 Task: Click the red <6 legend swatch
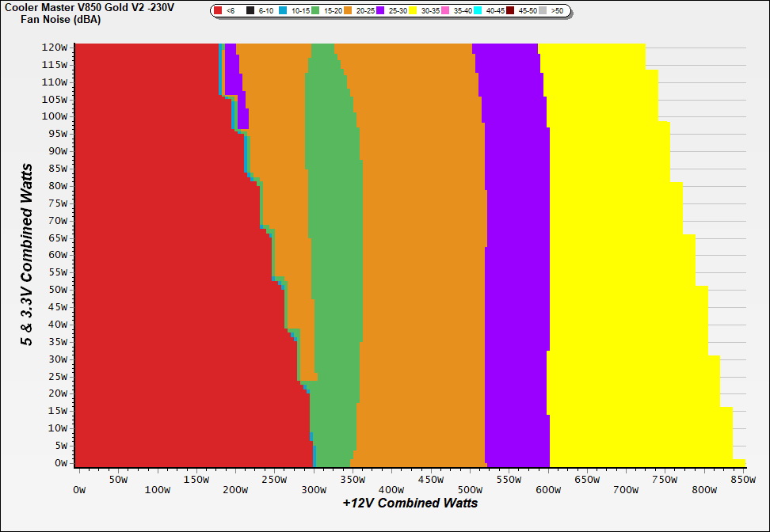click(x=219, y=11)
